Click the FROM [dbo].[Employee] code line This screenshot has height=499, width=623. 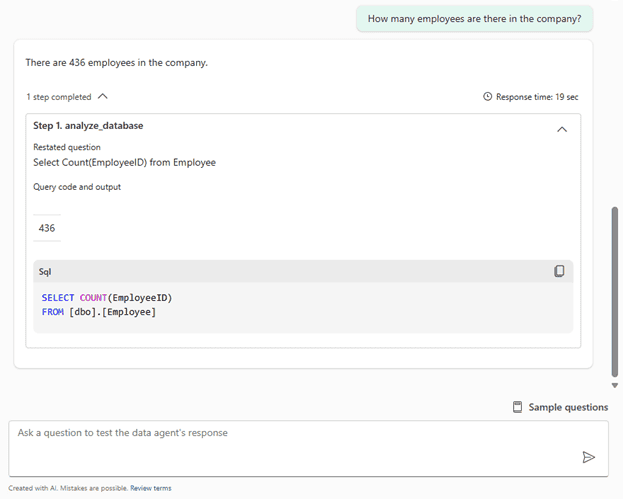pyautogui.click(x=99, y=312)
